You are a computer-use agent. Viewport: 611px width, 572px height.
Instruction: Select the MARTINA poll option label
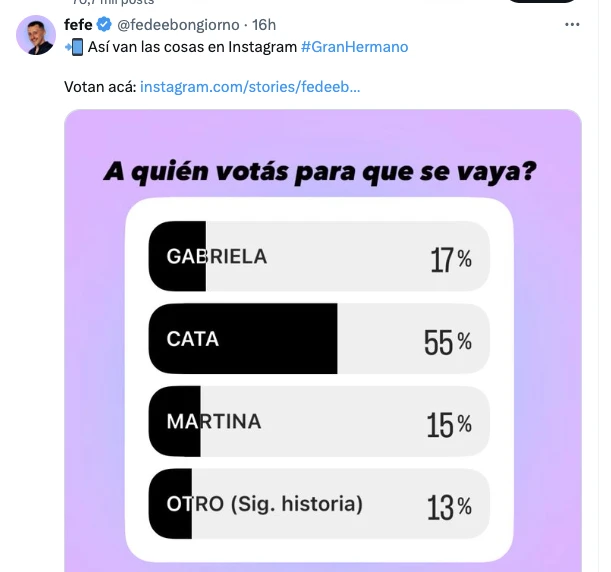[214, 421]
